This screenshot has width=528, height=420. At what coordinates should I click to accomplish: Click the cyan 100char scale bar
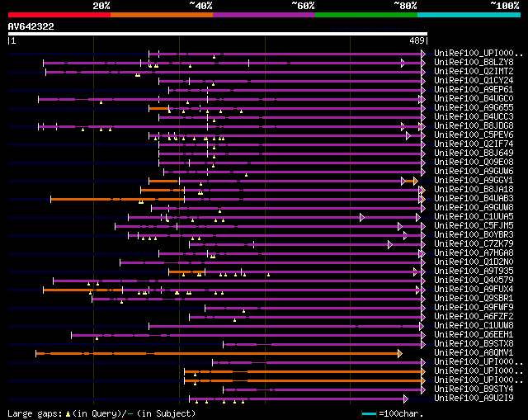tap(369, 414)
